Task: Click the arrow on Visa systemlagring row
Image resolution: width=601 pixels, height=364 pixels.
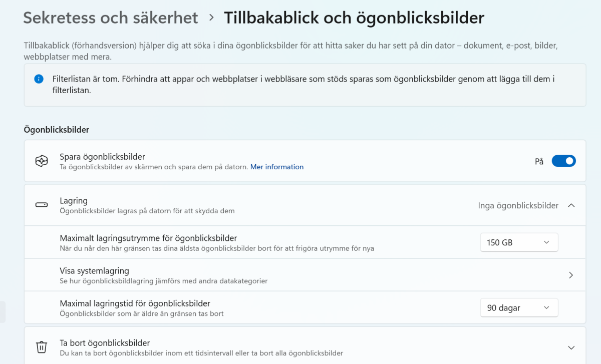Action: [571, 275]
